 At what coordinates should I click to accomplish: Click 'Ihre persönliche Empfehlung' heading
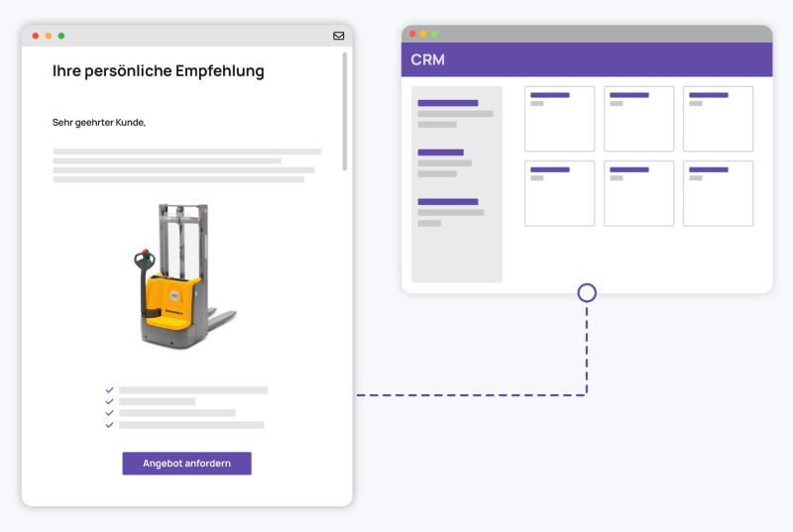click(x=159, y=71)
